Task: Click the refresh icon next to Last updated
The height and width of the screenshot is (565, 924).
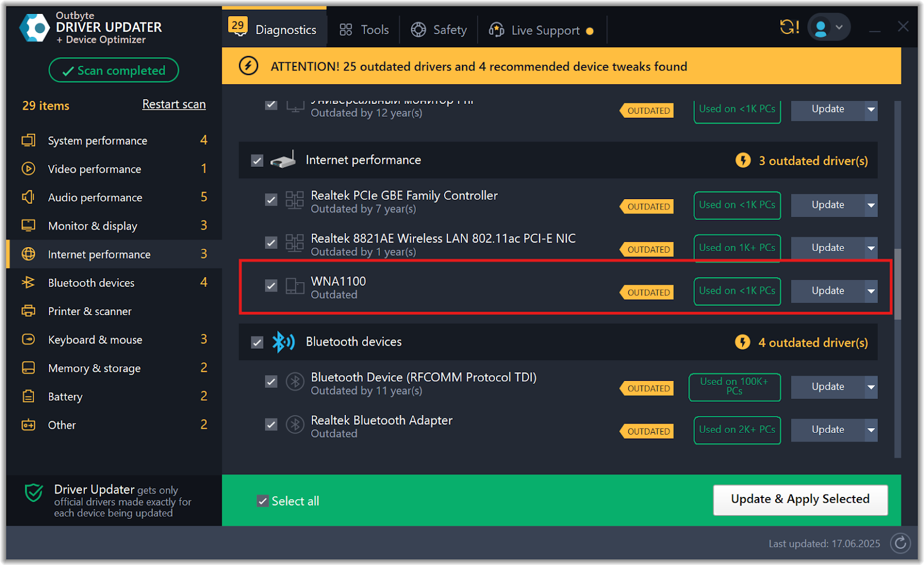Action: tap(900, 543)
